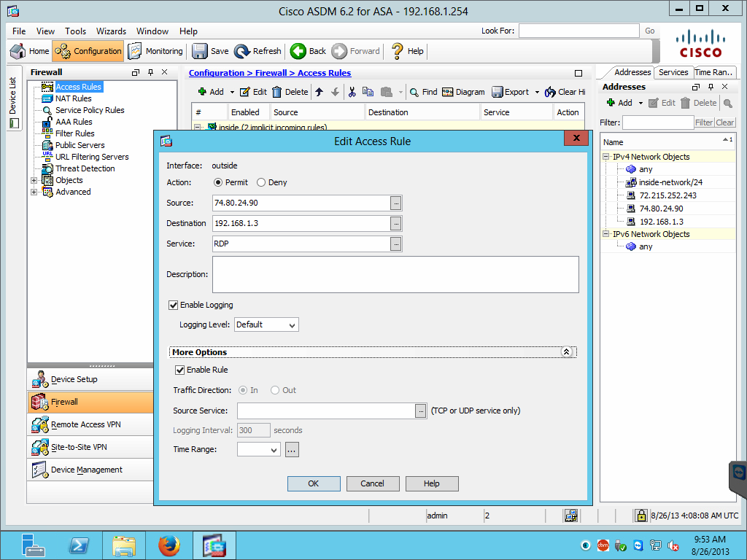Click the Help button in the dialog
The width and height of the screenshot is (747, 560).
pyautogui.click(x=432, y=484)
